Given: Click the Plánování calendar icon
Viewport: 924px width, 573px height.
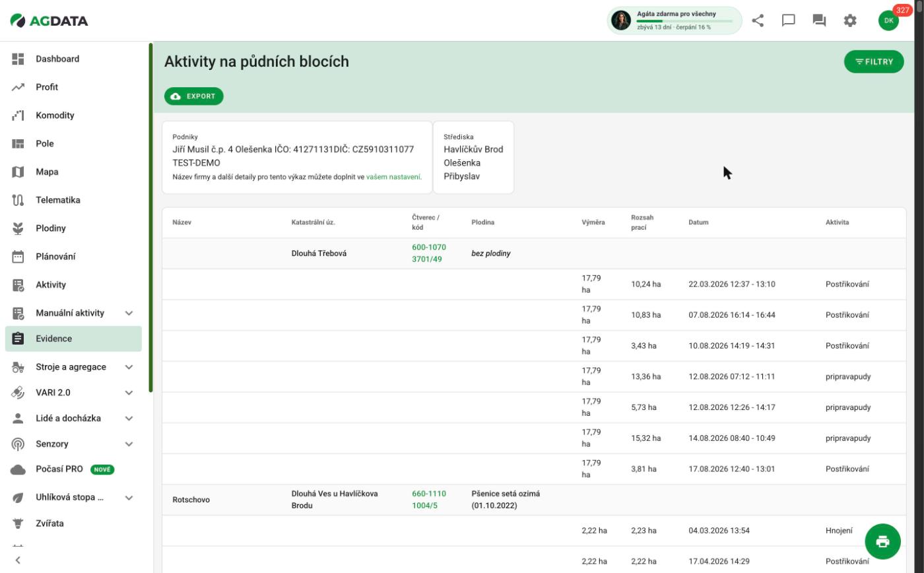Looking at the screenshot, I should [18, 257].
